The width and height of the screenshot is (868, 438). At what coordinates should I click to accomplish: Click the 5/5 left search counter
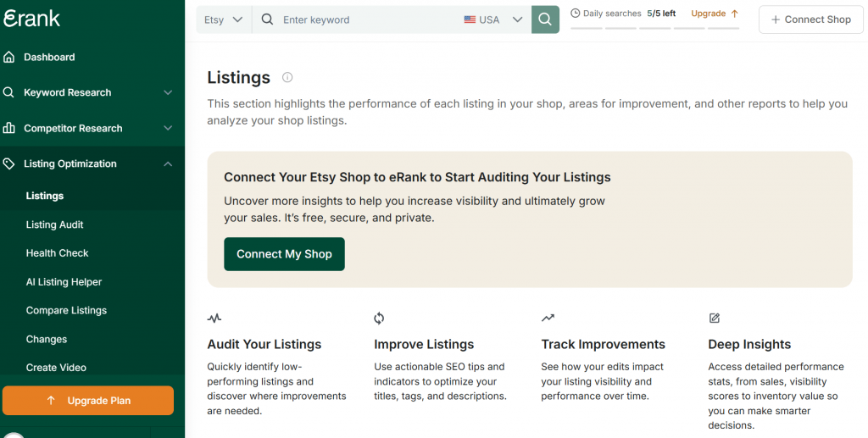(661, 14)
